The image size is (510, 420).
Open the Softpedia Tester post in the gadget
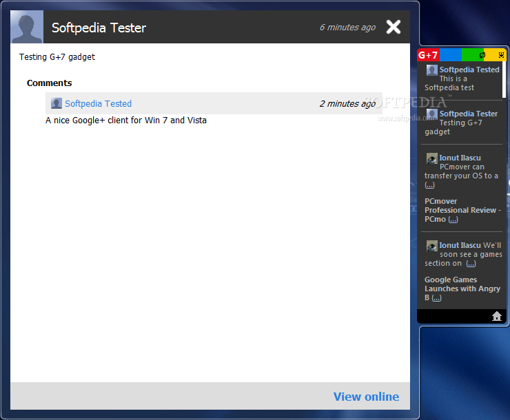(469, 114)
